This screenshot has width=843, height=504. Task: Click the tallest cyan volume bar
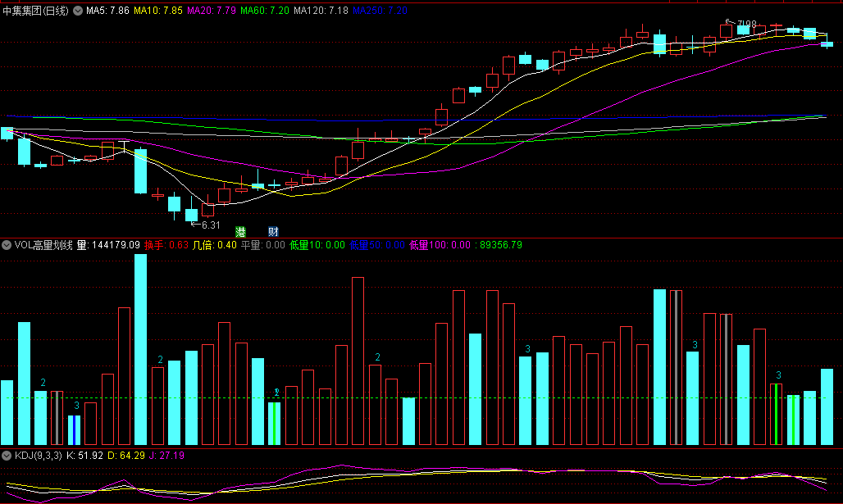[x=140, y=349]
